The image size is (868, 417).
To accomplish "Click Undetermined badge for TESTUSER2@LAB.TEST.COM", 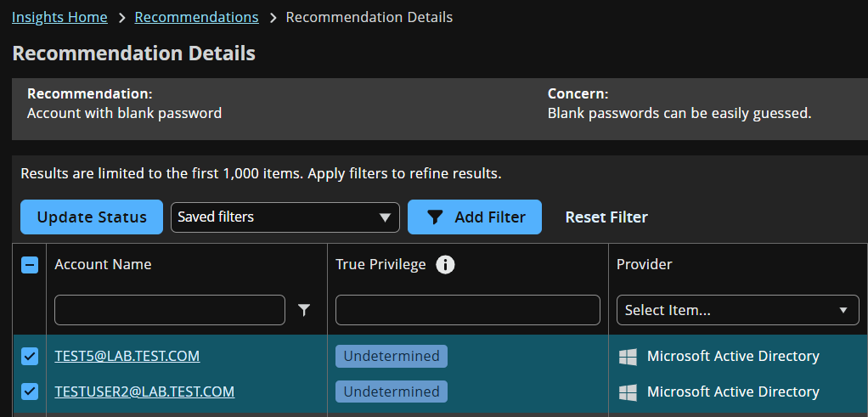I will (392, 392).
